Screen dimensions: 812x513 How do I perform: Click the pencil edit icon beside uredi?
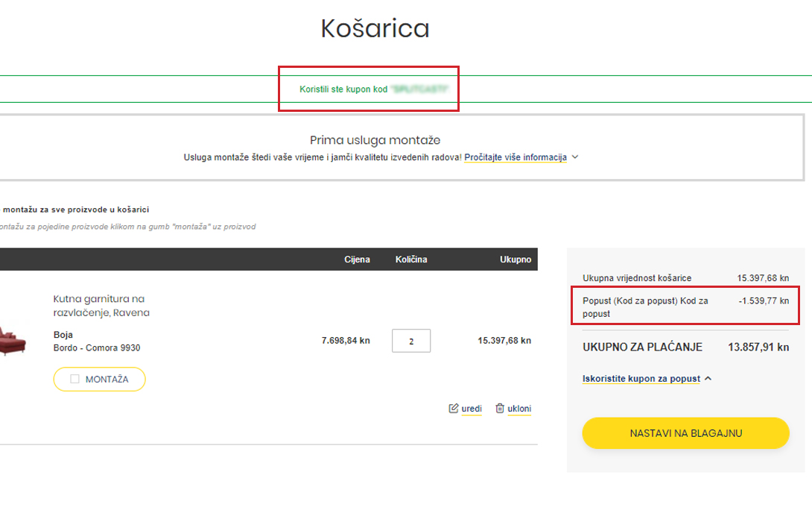(x=454, y=409)
